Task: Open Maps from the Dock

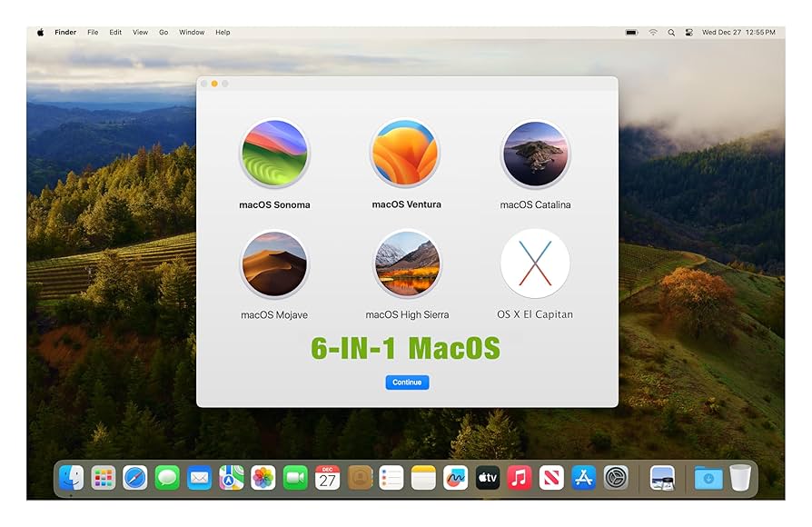Action: (x=231, y=477)
